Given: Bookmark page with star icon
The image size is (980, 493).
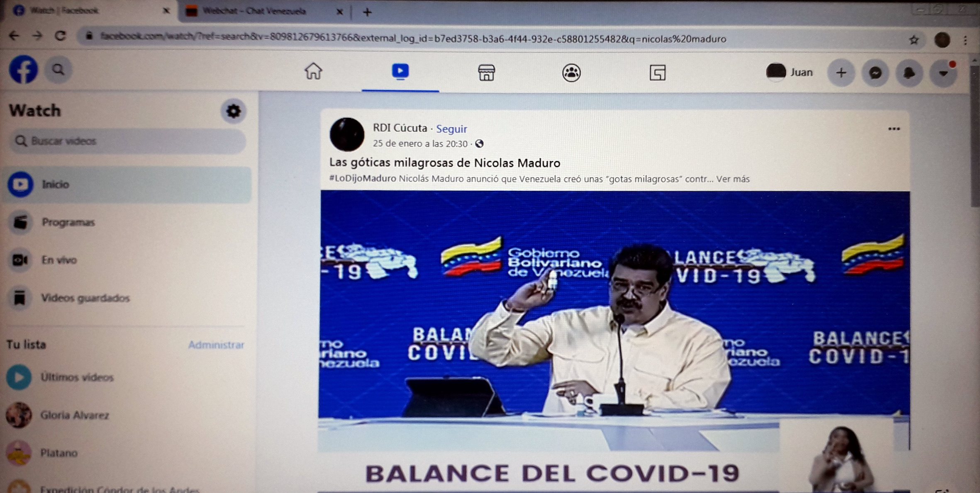Looking at the screenshot, I should coord(914,40).
